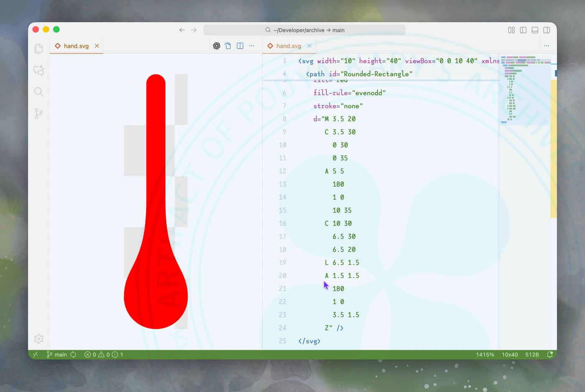Open the Manage gear menu
This screenshot has width=585, height=392.
pos(38,339)
